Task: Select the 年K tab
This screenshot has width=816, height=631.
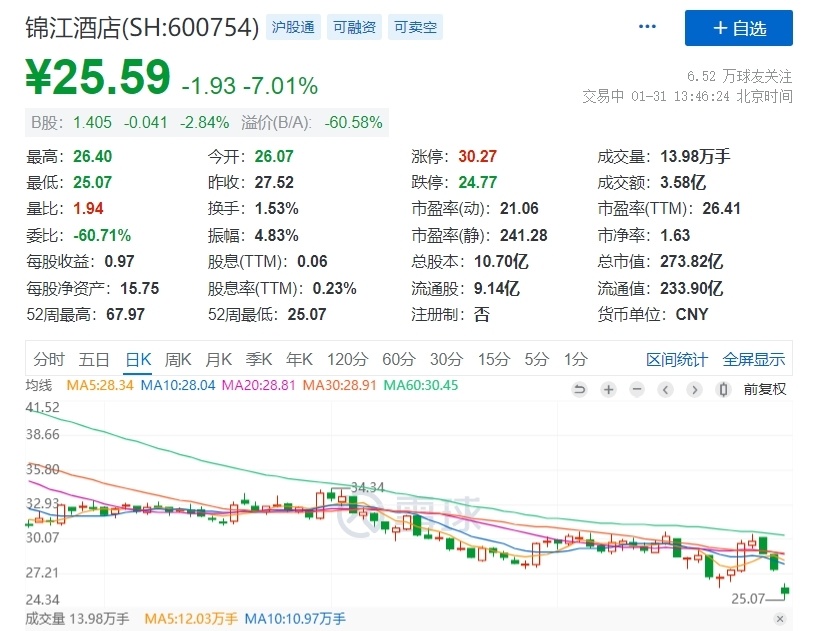Action: pyautogui.click(x=299, y=359)
